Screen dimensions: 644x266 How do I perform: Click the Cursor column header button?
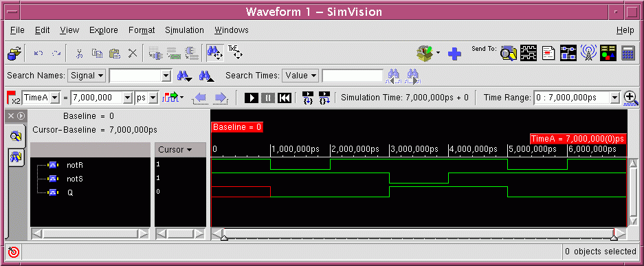(180, 150)
